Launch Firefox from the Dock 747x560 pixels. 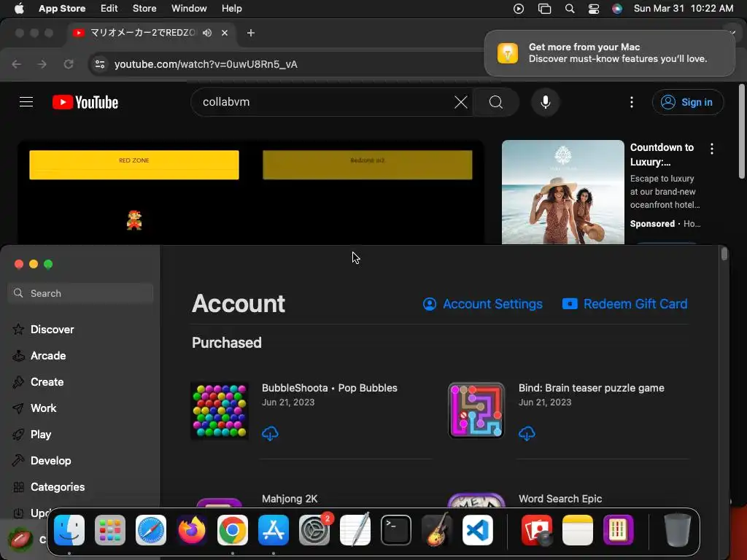[192, 530]
